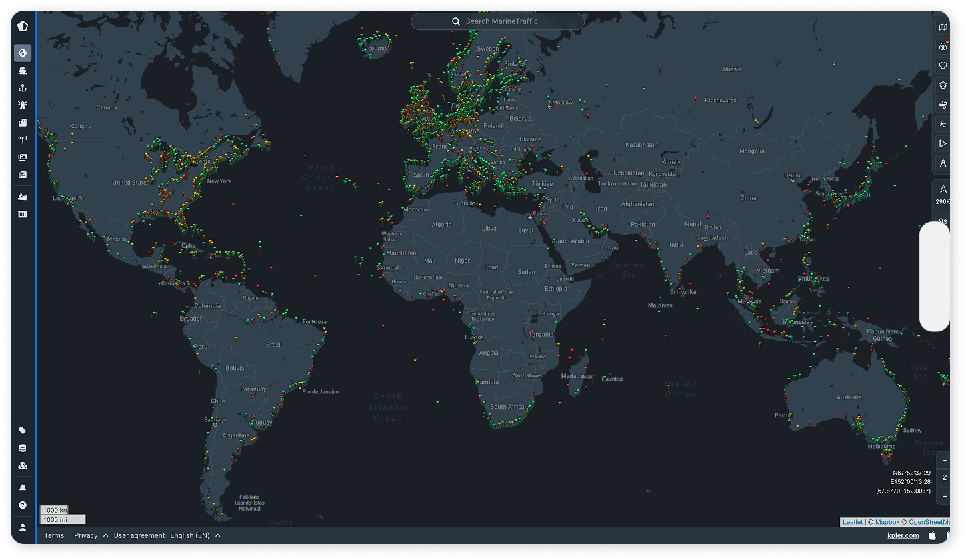
Task: Click the Search MarineTraffic field
Action: [498, 21]
